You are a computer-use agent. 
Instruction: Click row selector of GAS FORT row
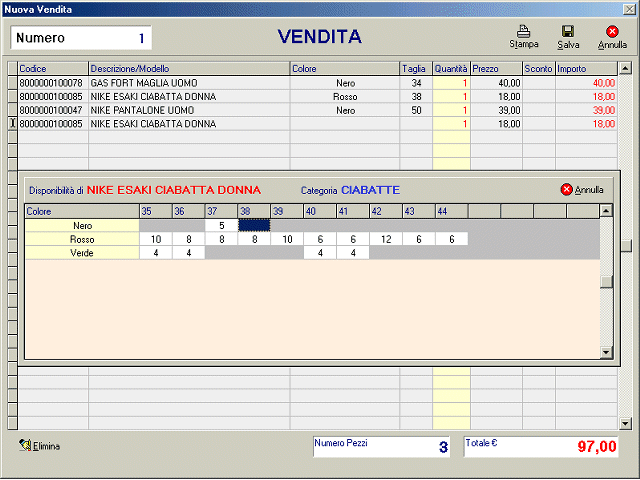tap(13, 83)
